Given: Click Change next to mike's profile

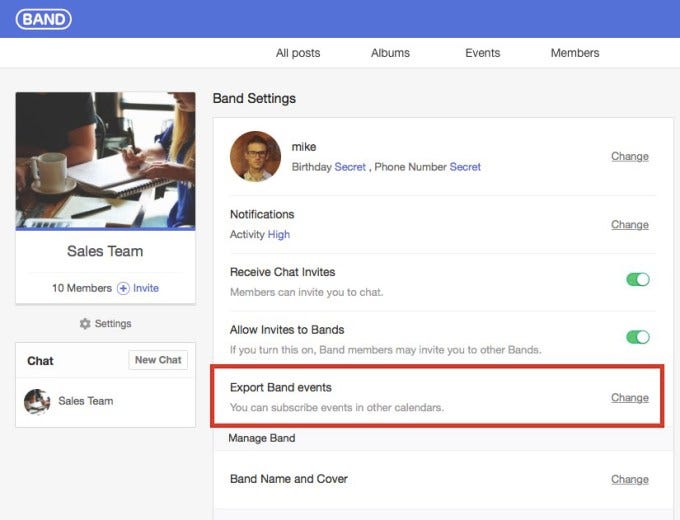Looking at the screenshot, I should [x=630, y=156].
